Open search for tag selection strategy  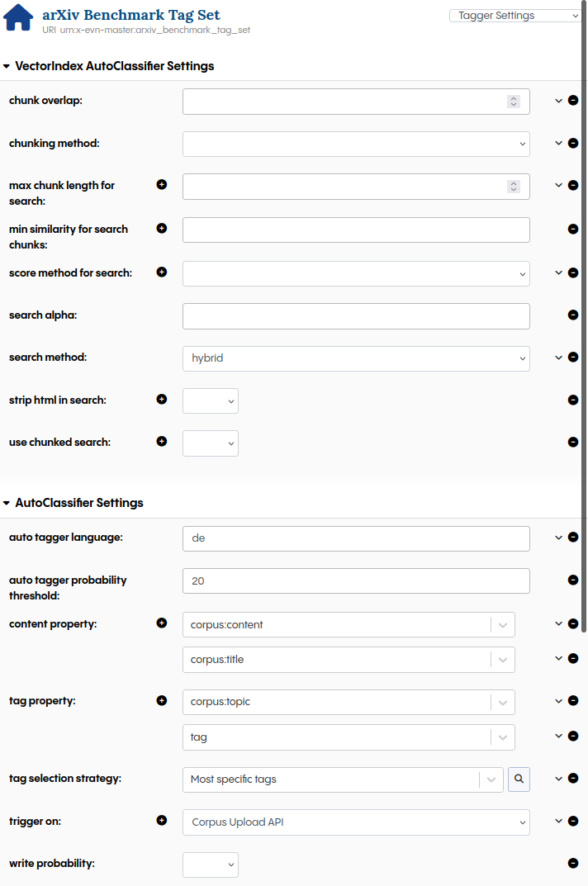click(519, 779)
